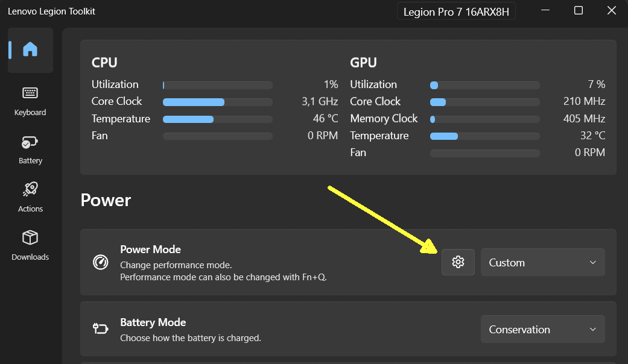
Task: Click the Power section heading
Action: pos(106,200)
